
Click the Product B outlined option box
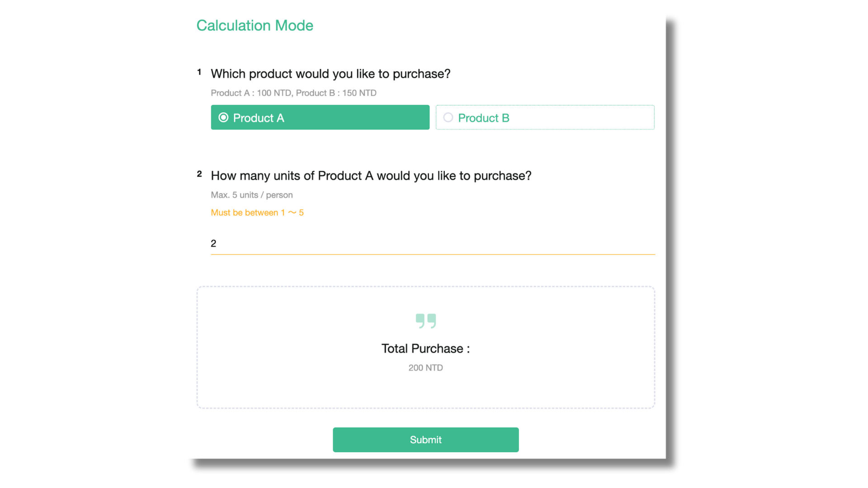545,117
